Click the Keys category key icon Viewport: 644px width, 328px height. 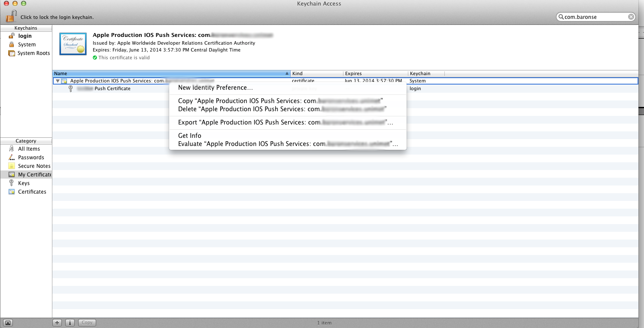[12, 183]
